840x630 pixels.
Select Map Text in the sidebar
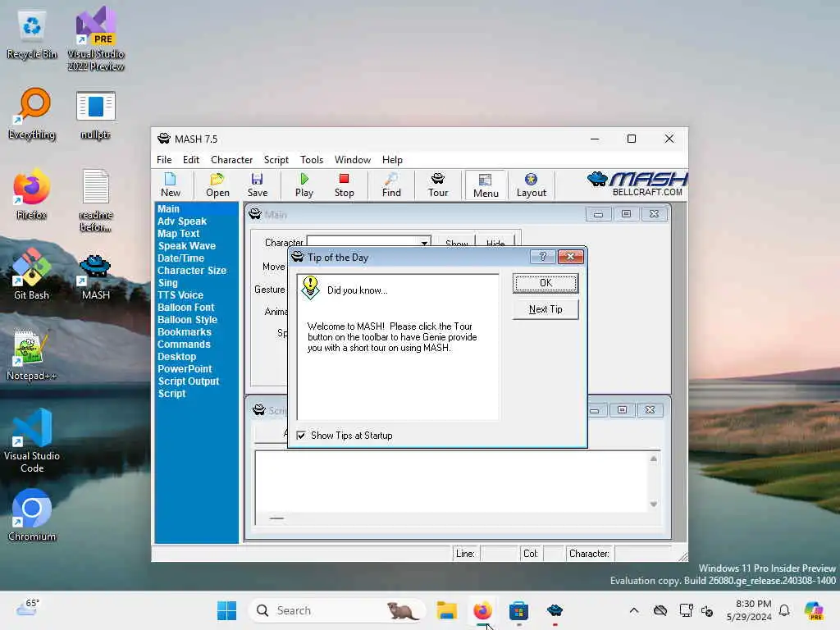pos(178,234)
